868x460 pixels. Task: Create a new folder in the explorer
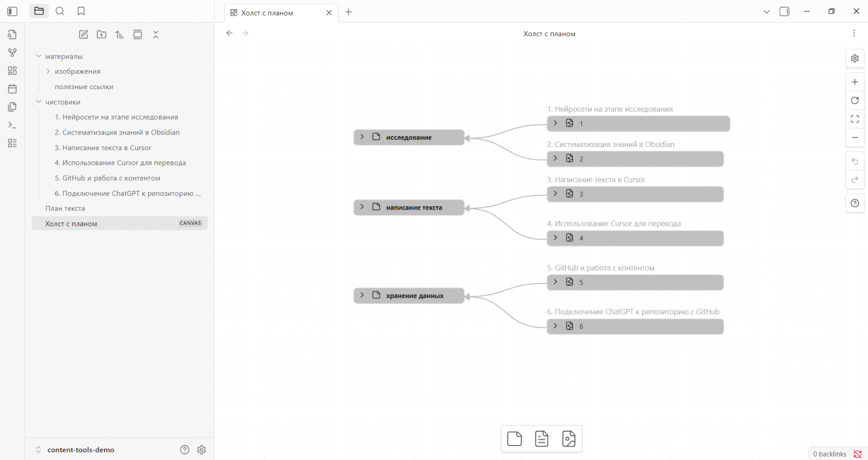tap(101, 34)
